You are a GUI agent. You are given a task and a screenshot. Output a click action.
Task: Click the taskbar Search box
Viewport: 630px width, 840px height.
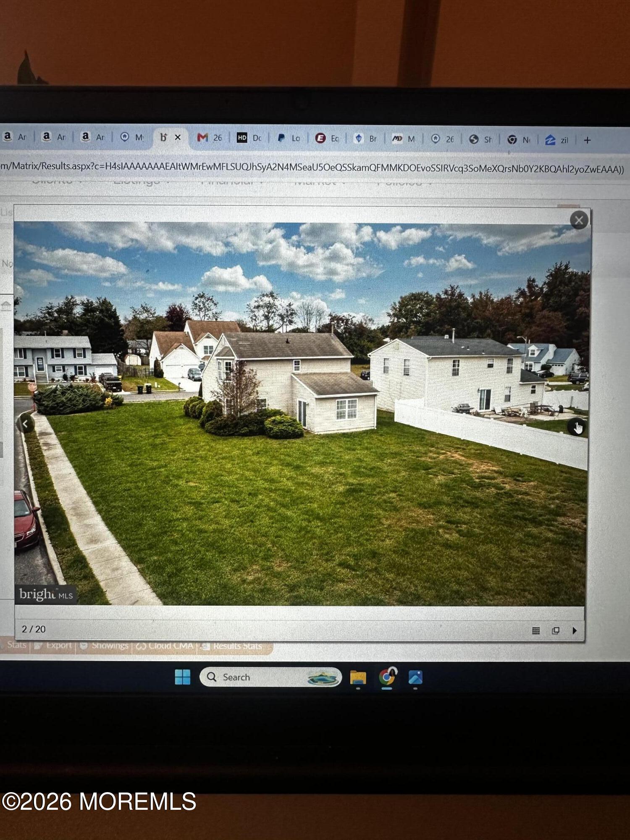(270, 677)
